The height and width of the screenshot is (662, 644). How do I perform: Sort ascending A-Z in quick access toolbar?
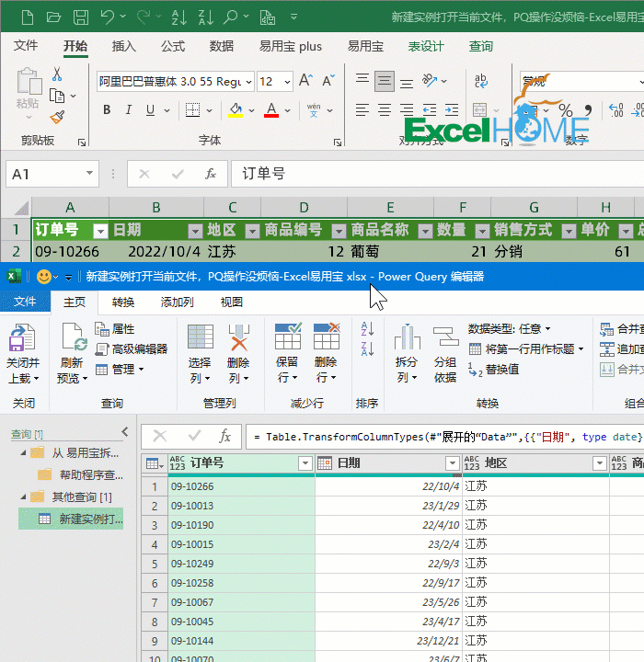(x=178, y=17)
